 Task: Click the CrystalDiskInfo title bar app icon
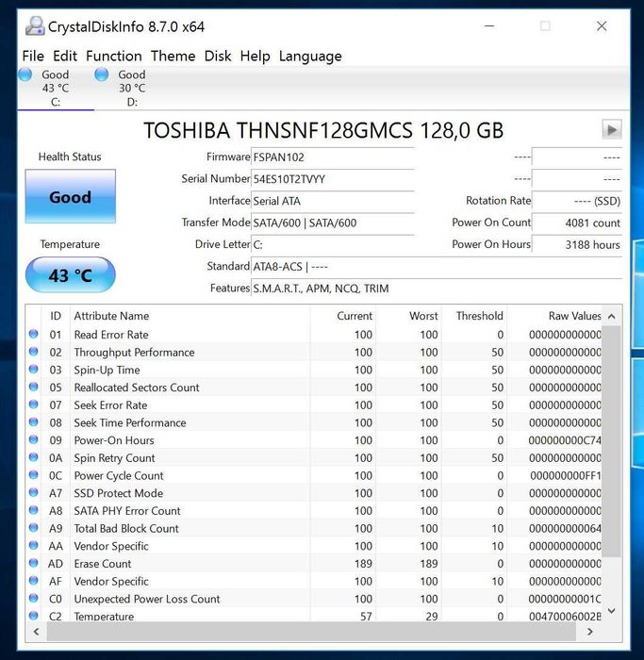point(35,26)
